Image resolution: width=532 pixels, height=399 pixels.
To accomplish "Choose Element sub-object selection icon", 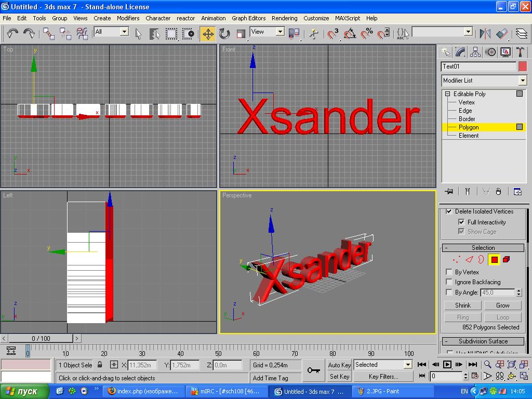I will [x=507, y=260].
